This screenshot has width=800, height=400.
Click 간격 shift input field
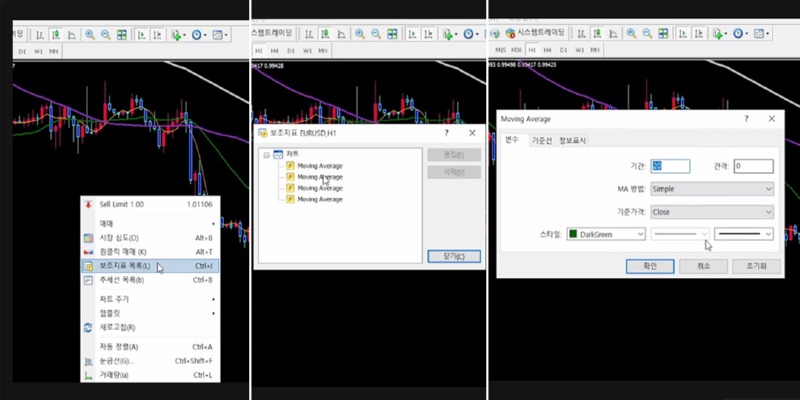click(754, 166)
